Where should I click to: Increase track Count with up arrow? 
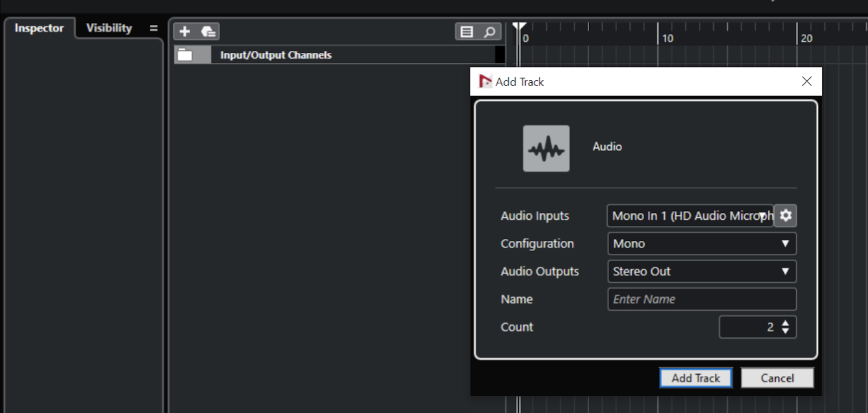click(785, 323)
